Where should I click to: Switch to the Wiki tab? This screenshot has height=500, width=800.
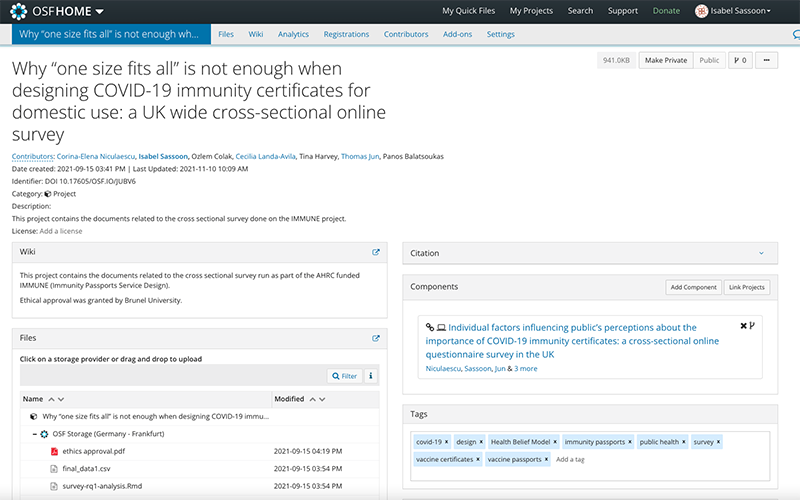256,34
